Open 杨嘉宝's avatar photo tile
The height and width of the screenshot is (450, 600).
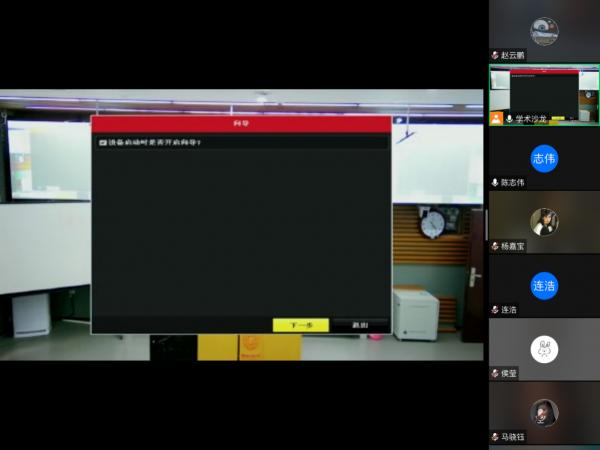tap(544, 221)
